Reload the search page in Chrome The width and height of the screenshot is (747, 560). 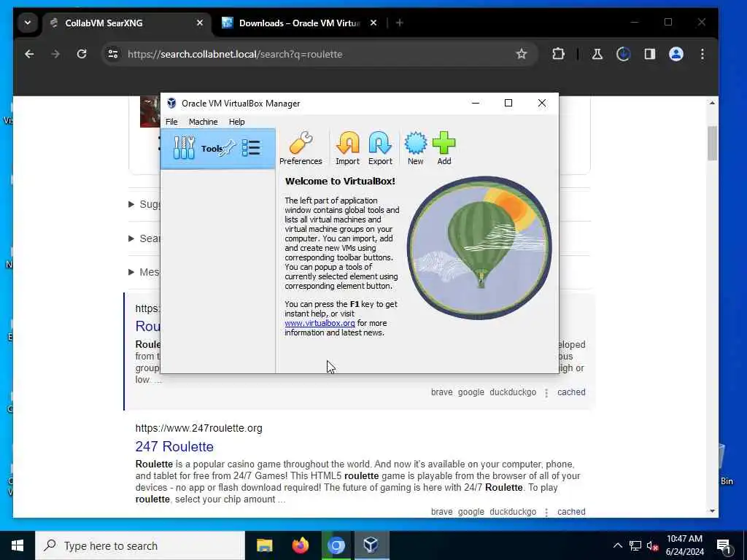click(82, 54)
